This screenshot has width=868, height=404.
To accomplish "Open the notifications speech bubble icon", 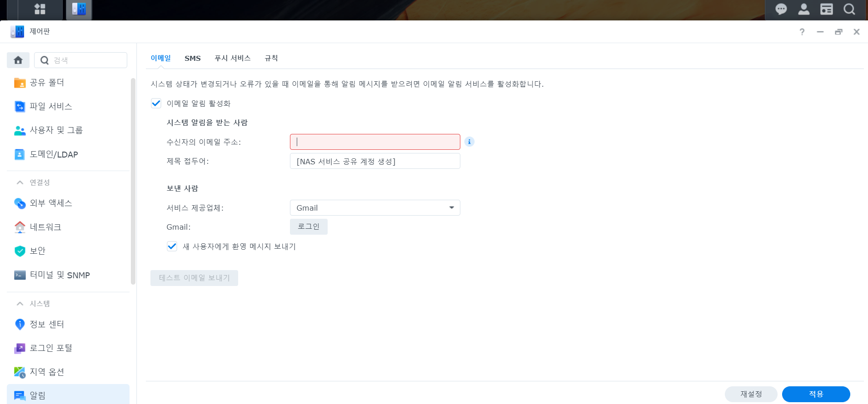I will [x=781, y=9].
